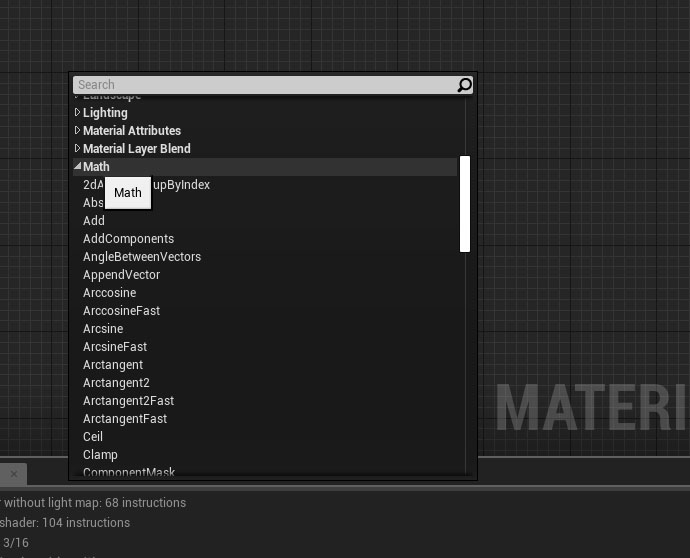Select the Add node entry
The height and width of the screenshot is (558, 690).
(94, 221)
